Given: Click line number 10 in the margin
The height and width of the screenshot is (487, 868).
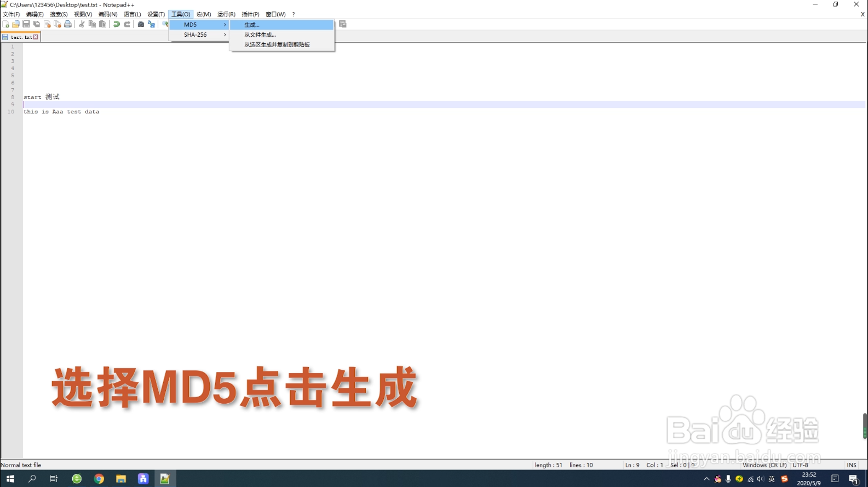Looking at the screenshot, I should 11,112.
